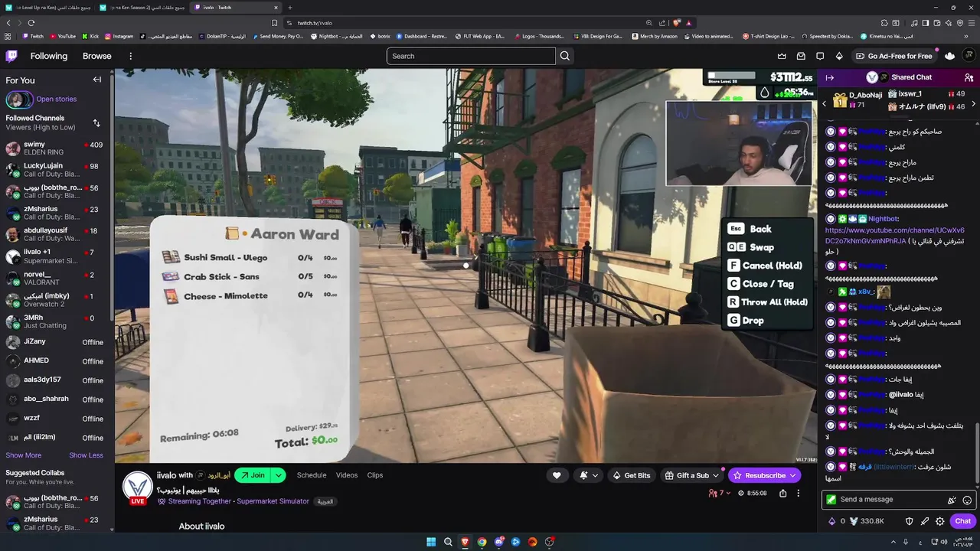Open abdullayousif channel in sidebar
Viewport: 980px width, 551px height.
coord(55,234)
